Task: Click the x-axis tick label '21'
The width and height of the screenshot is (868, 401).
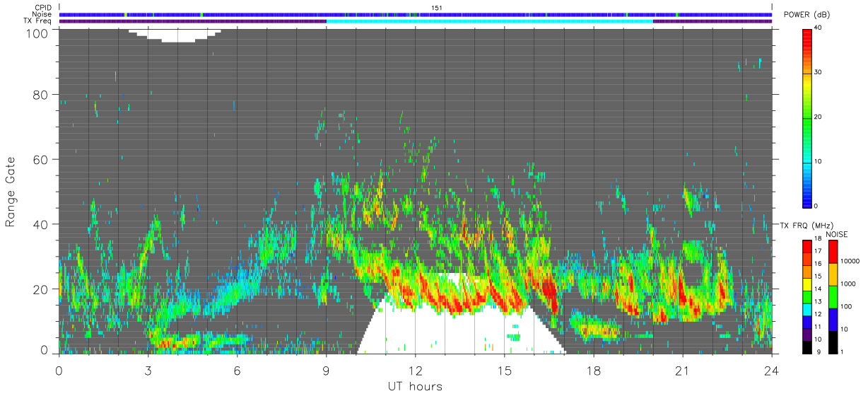Action: pyautogui.click(x=682, y=370)
